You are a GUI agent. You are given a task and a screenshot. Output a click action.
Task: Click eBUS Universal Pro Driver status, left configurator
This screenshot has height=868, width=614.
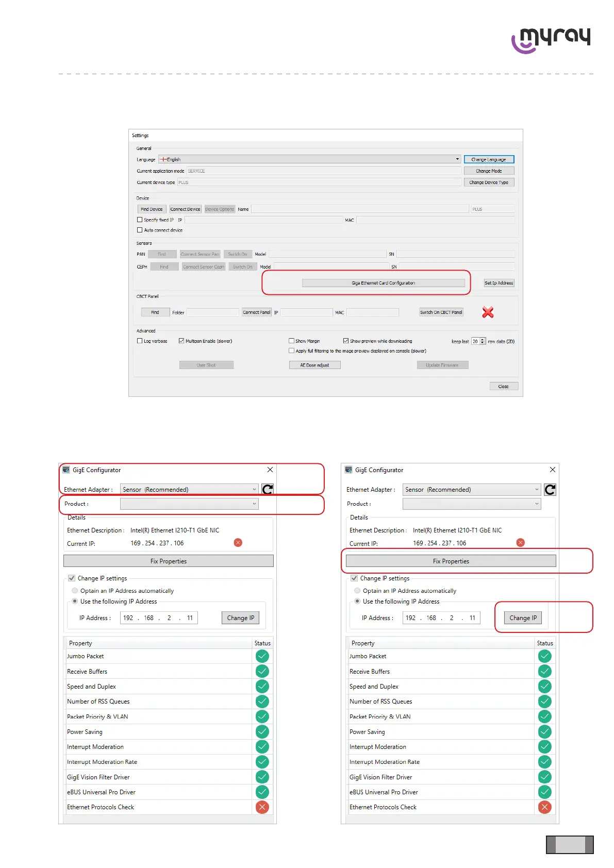(x=262, y=792)
